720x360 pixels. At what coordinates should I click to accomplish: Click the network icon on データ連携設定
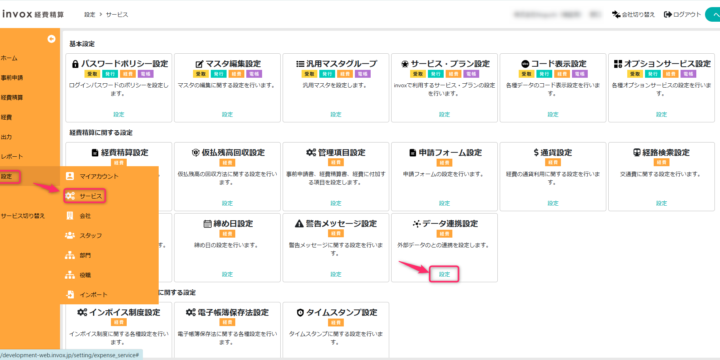pyautogui.click(x=416, y=224)
